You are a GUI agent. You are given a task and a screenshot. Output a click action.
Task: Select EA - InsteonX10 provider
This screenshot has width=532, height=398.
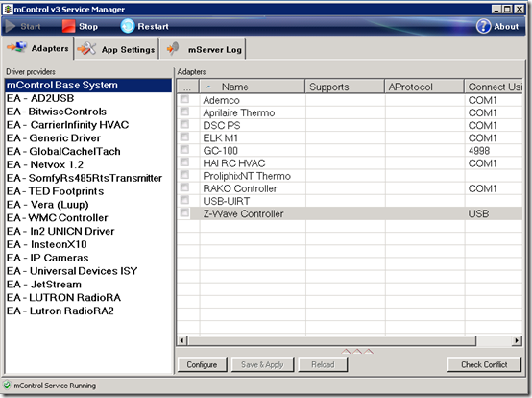tap(88, 244)
